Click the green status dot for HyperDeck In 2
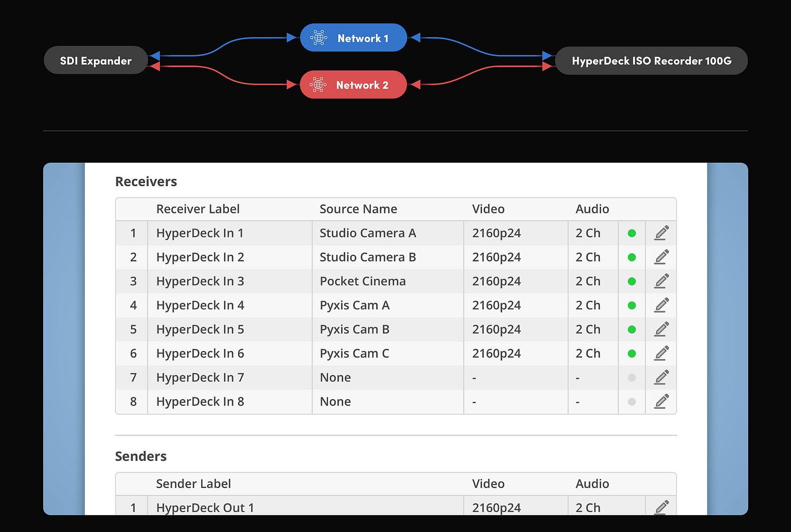This screenshot has height=532, width=791. [632, 257]
